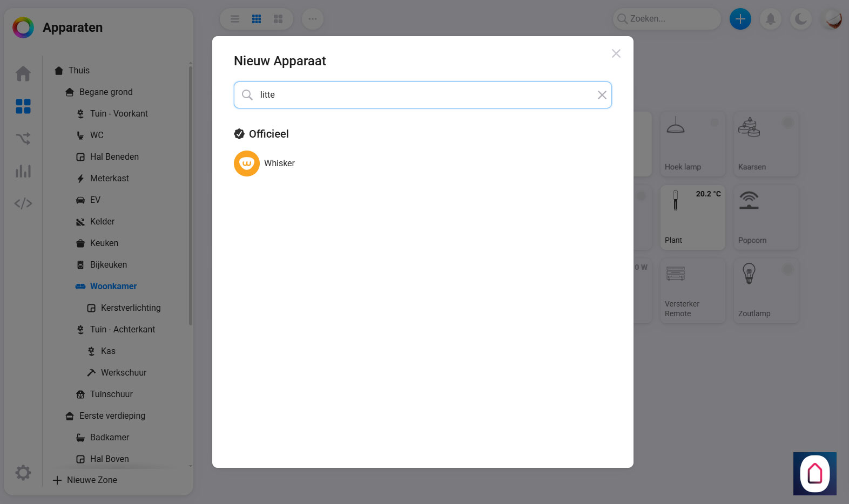
Task: Click the zone tree scrollbar
Action: pos(191,196)
